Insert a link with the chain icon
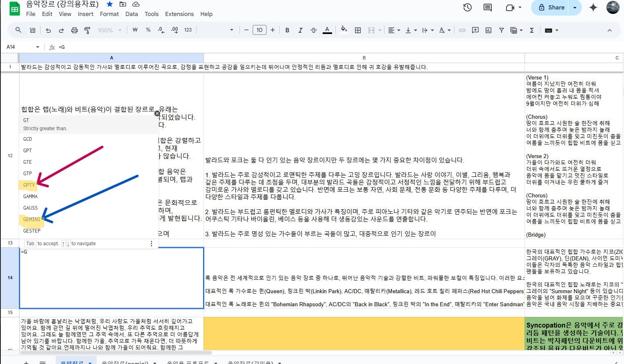Viewport: 624px width, 364px height. [x=462, y=30]
